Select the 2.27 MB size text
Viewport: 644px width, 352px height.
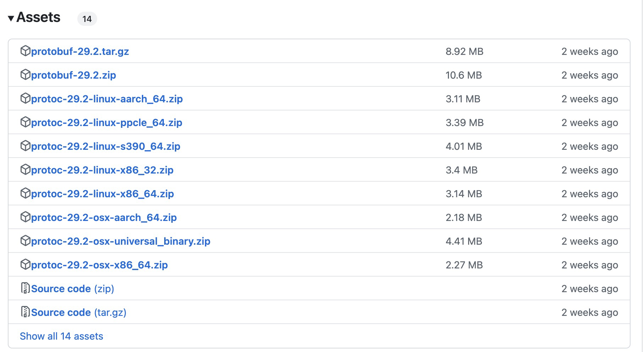pyautogui.click(x=464, y=265)
